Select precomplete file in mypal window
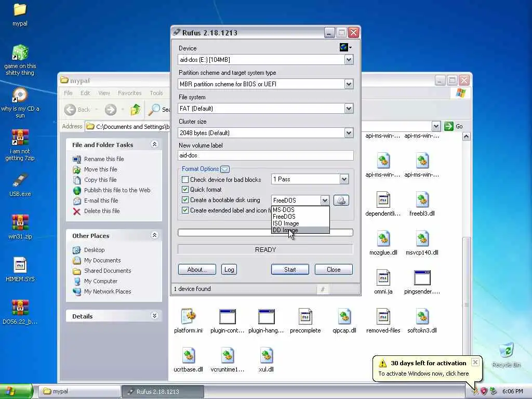The width and height of the screenshot is (532, 399). [x=305, y=321]
